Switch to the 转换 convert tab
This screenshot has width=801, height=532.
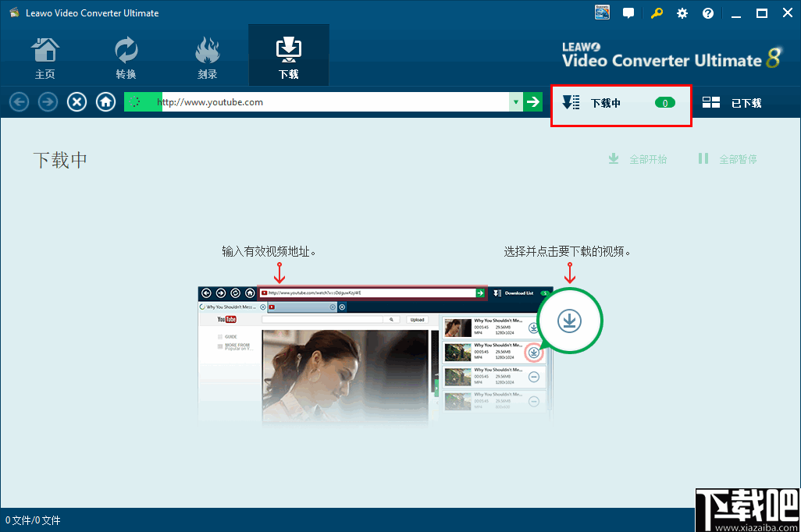tap(126, 57)
